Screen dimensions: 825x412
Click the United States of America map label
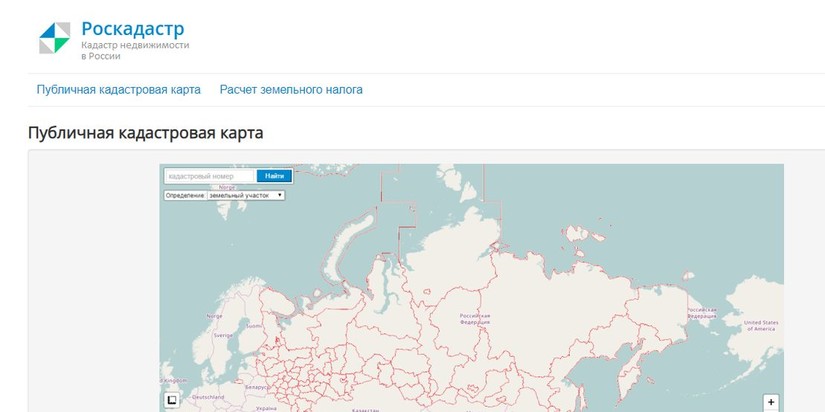coord(761,326)
